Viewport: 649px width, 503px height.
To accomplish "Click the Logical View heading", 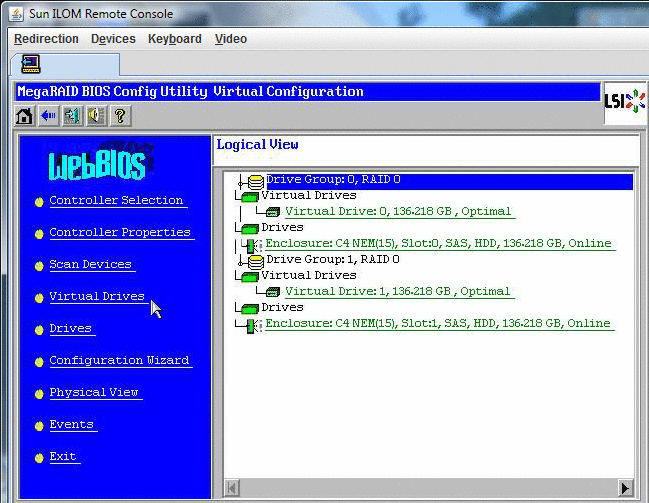I will (x=257, y=145).
